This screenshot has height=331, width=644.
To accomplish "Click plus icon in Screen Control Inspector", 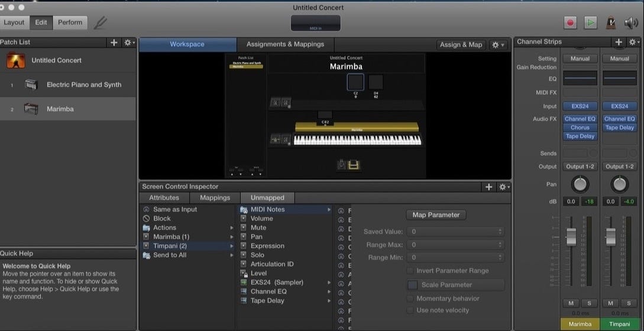I will 488,187.
